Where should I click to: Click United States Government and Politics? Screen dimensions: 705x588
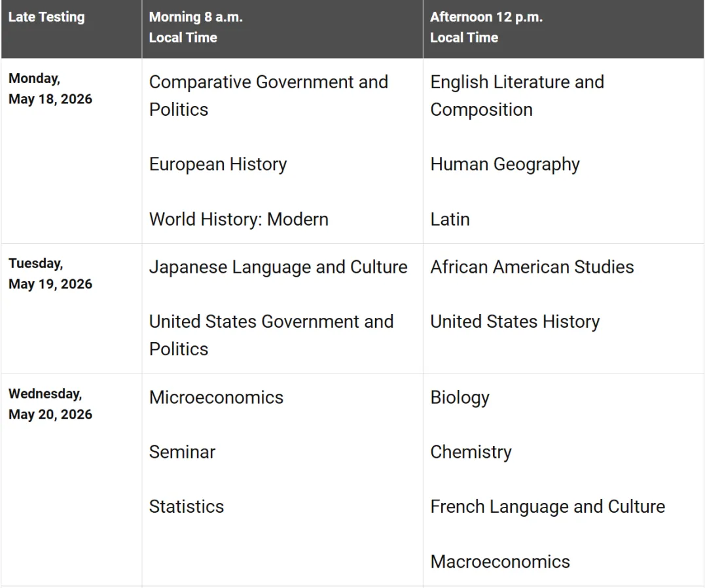pyautogui.click(x=271, y=335)
